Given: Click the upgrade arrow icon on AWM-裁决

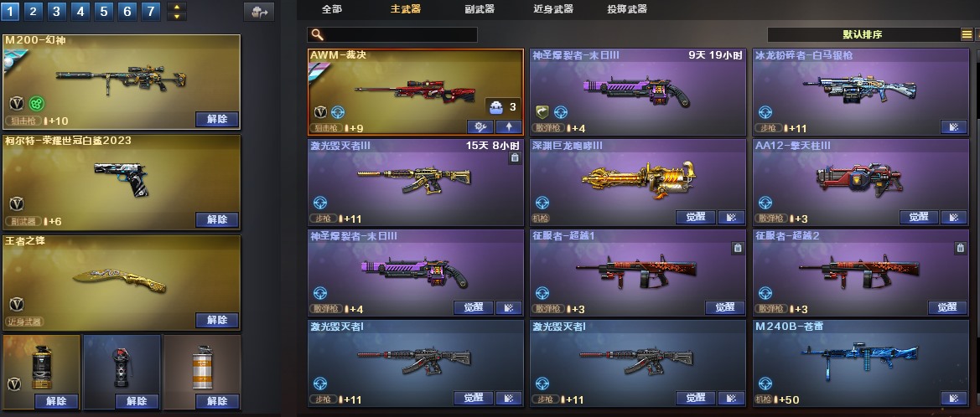Looking at the screenshot, I should point(508,126).
